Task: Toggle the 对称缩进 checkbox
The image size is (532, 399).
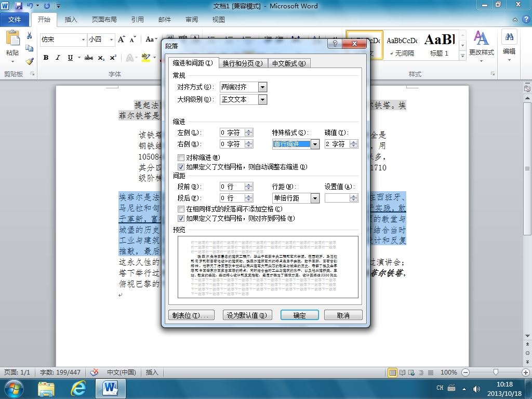Action: click(x=181, y=157)
